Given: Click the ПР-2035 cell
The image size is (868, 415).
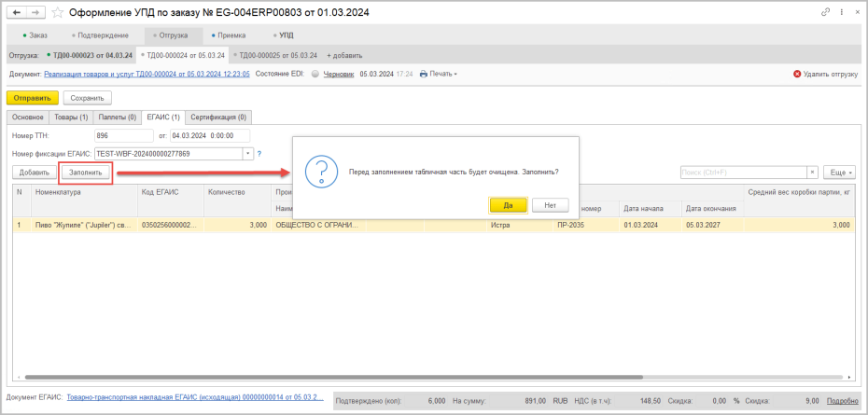Looking at the screenshot, I should click(586, 225).
